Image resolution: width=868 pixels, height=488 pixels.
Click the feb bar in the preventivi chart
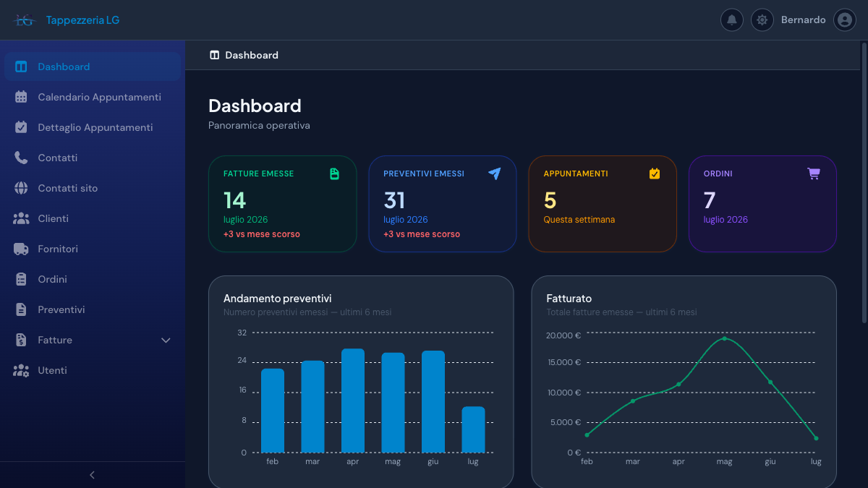(273, 411)
